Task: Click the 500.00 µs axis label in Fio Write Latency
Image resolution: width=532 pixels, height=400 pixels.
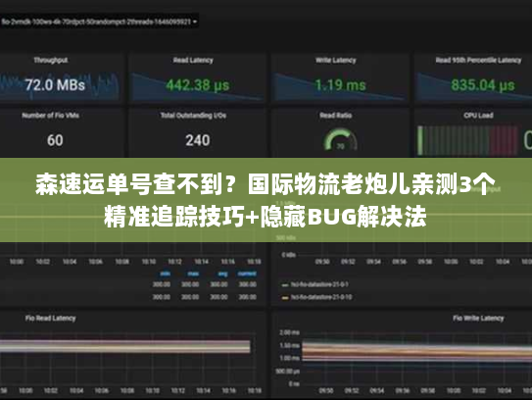Action: point(287,372)
